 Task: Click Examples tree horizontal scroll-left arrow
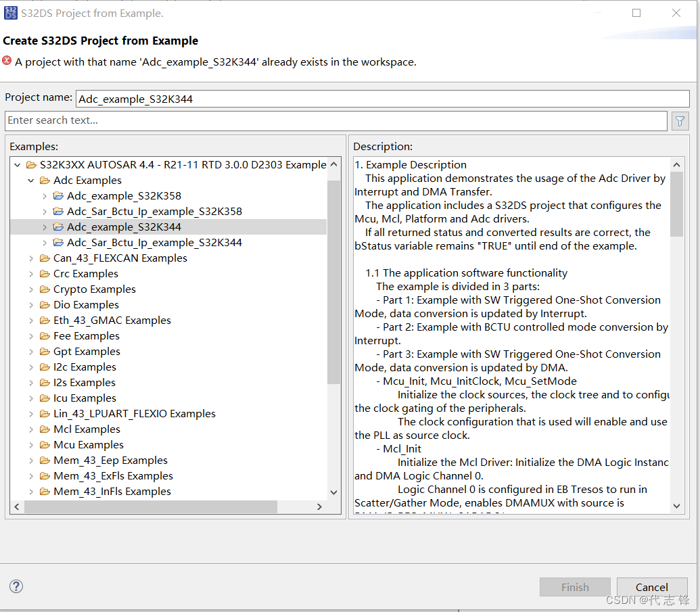17,507
